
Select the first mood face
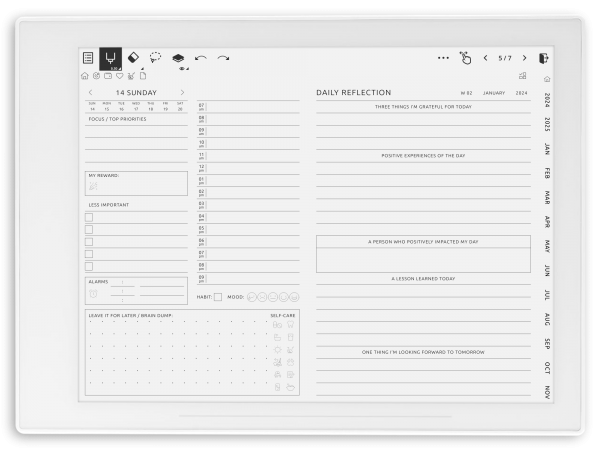pyautogui.click(x=251, y=297)
